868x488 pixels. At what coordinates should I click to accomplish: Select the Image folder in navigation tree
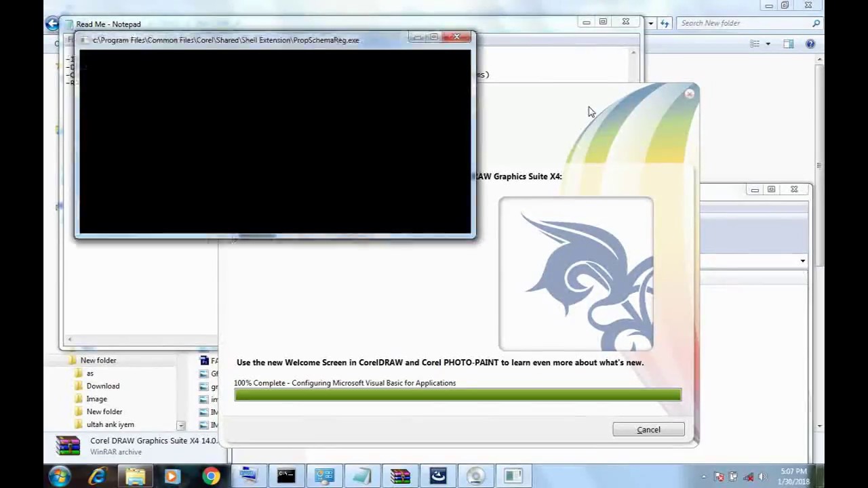(96, 399)
